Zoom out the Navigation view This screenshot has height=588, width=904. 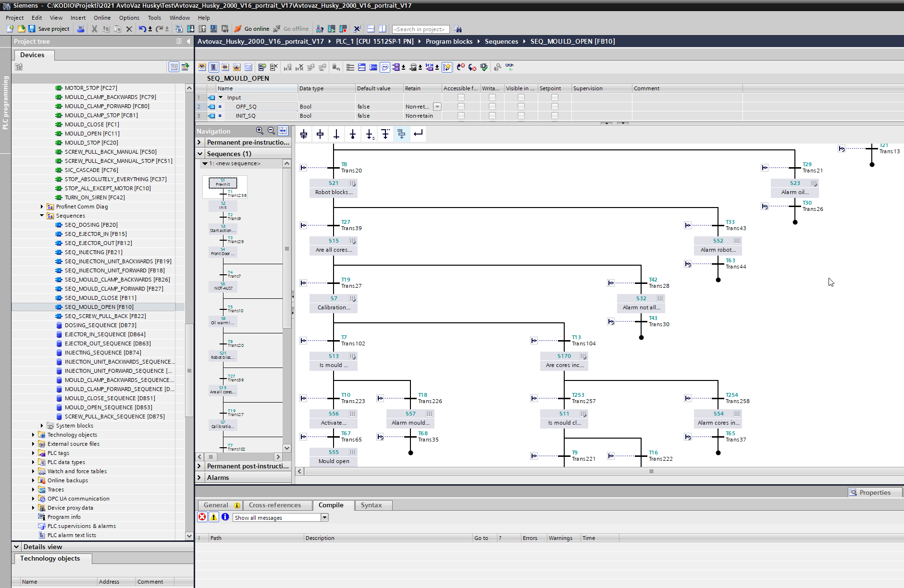(x=271, y=131)
